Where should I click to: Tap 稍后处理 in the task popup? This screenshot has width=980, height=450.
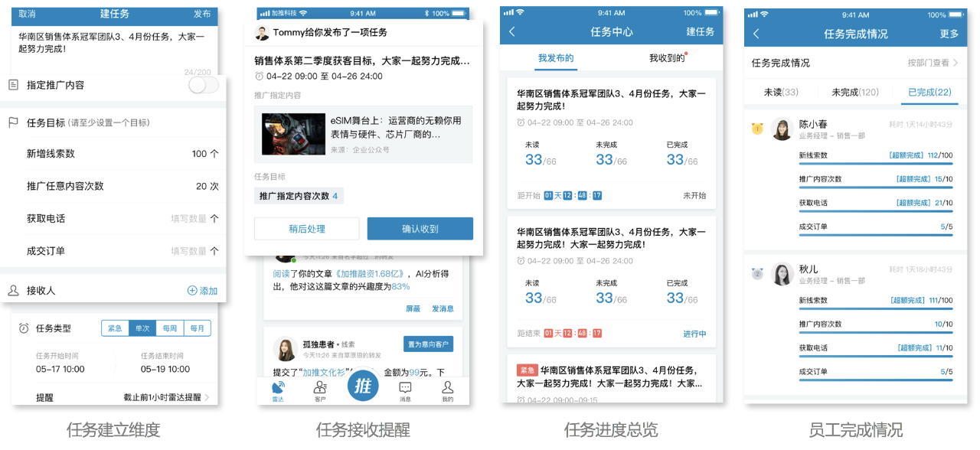(306, 229)
